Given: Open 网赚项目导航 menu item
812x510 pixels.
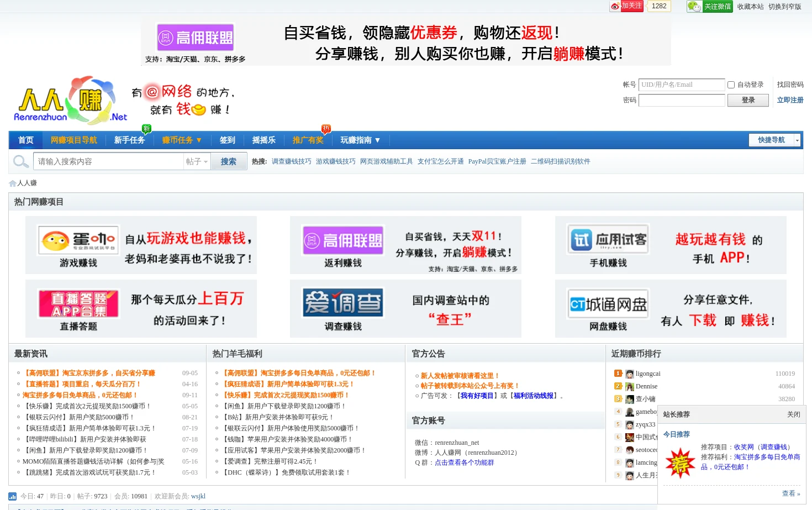Looking at the screenshot, I should [x=73, y=140].
